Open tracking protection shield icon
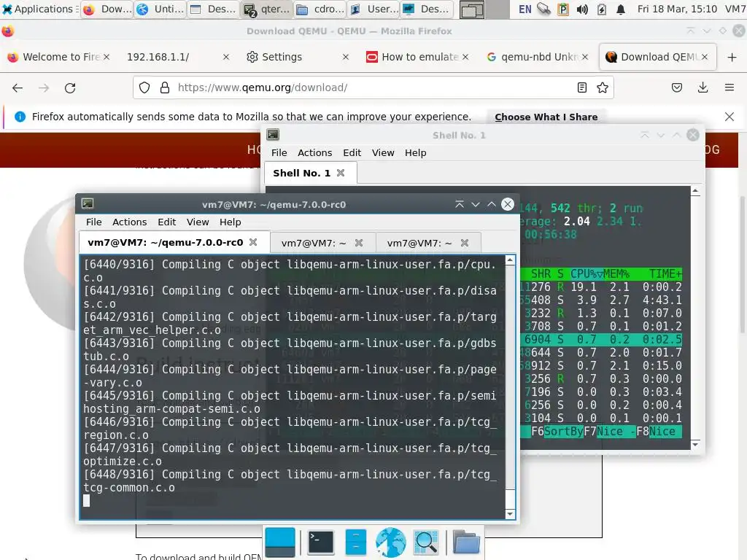Screen dimensions: 747x560 144,87
